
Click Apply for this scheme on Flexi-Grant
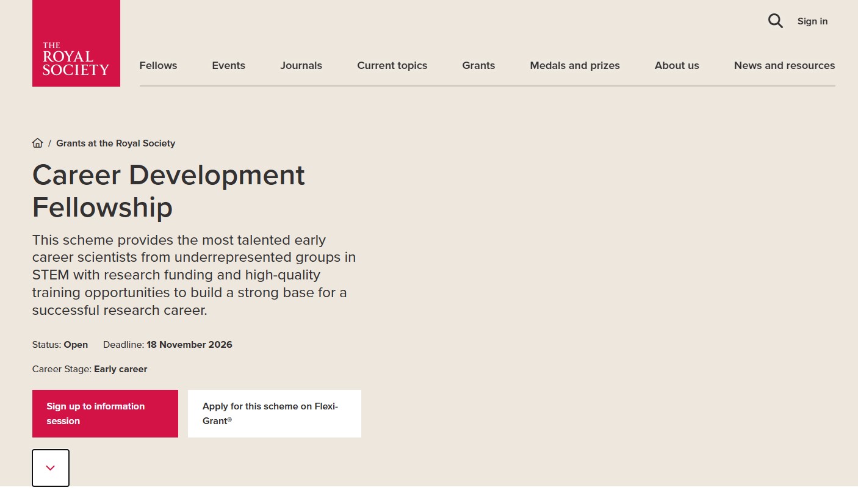275,414
